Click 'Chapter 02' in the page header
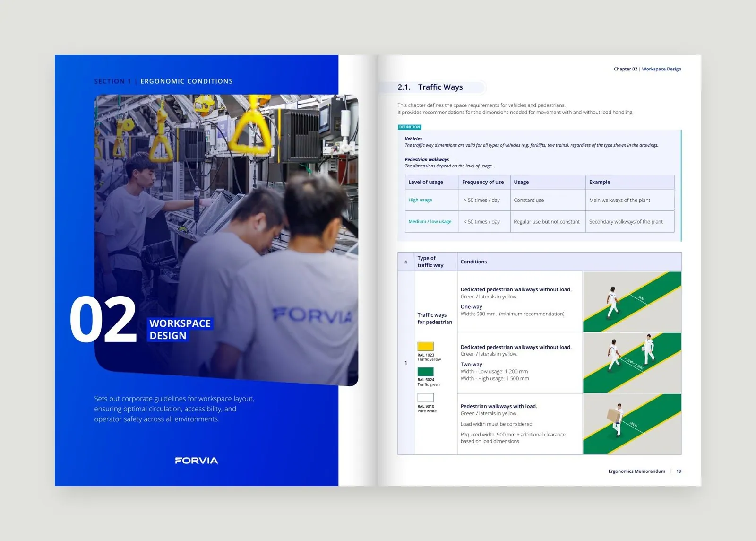 (625, 69)
